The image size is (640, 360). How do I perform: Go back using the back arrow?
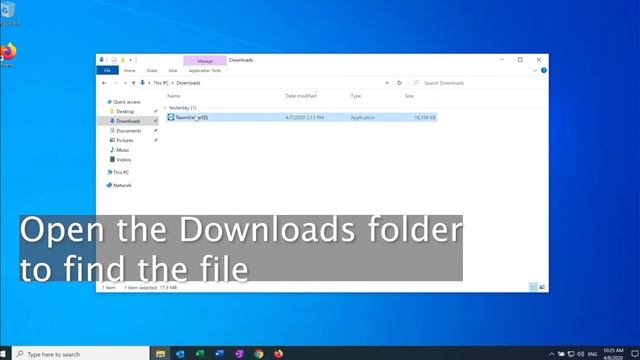(x=104, y=83)
